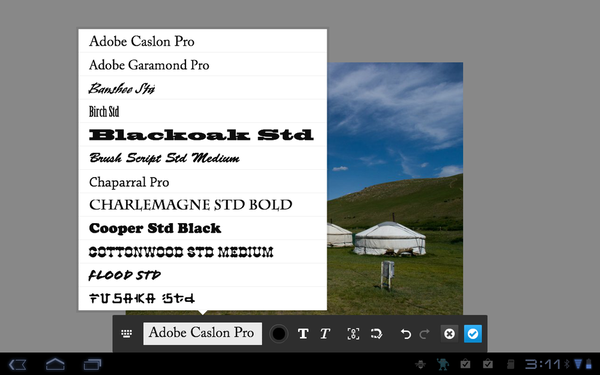Viewport: 600px width, 375px height.
Task: Tap the system clock showing 3:11
Action: [x=542, y=364]
